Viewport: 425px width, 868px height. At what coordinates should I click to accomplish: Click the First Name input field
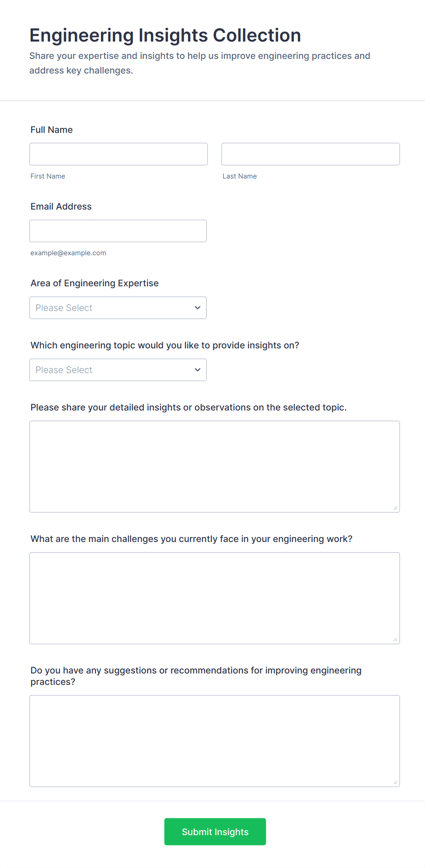118,154
